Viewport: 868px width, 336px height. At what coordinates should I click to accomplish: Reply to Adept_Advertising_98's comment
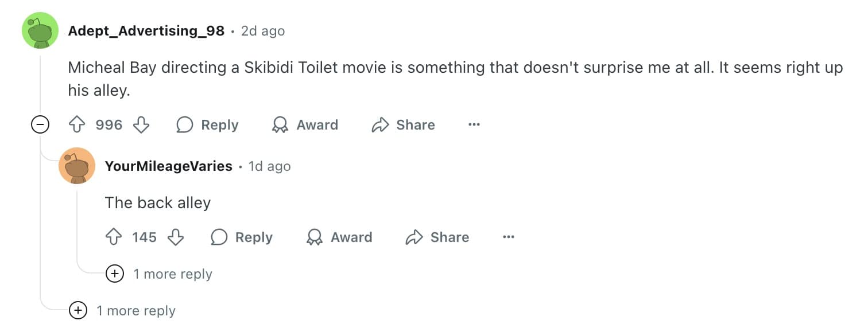[x=207, y=125]
